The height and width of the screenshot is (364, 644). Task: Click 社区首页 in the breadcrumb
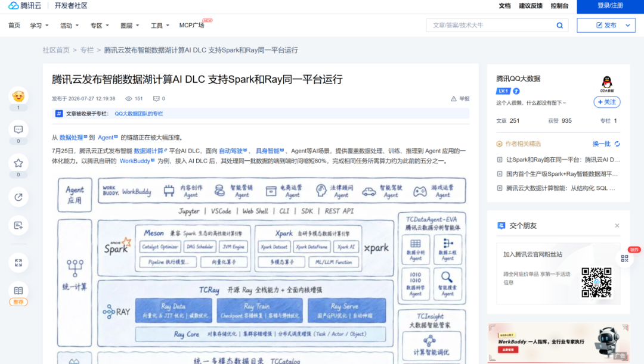[x=56, y=50]
